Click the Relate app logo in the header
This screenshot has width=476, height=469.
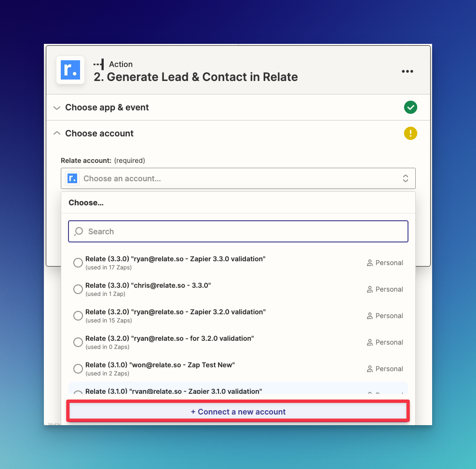coord(70,70)
